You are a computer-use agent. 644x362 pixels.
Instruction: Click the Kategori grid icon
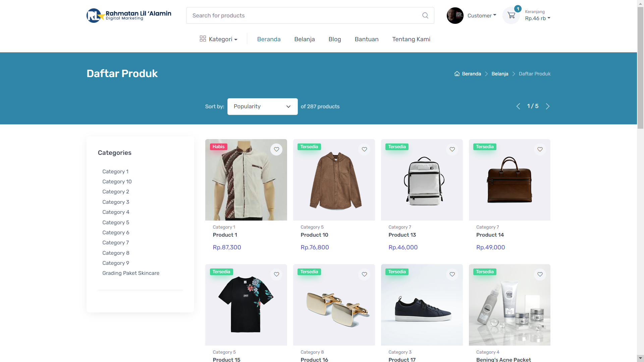(203, 39)
